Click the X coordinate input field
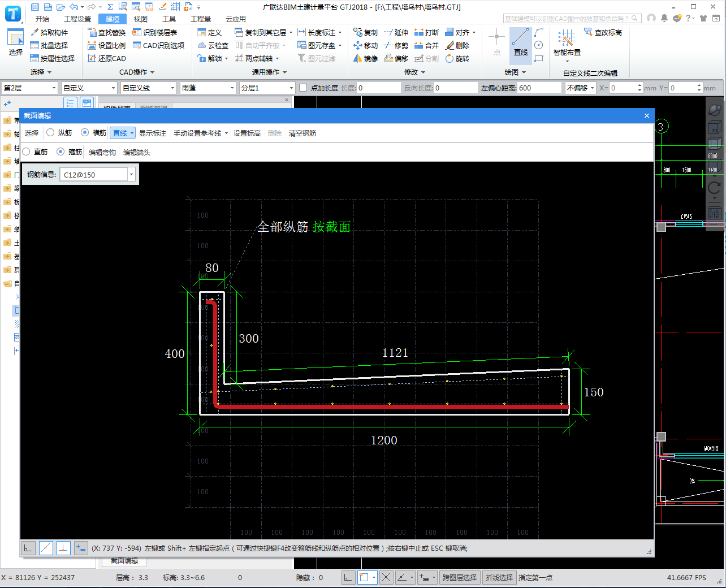Viewport: 726px width, 588px height. pos(626,88)
